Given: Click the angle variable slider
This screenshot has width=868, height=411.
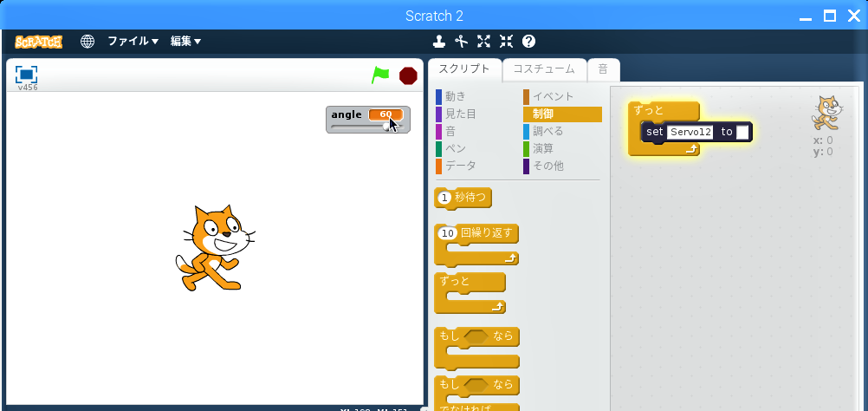Looking at the screenshot, I should 367,127.
